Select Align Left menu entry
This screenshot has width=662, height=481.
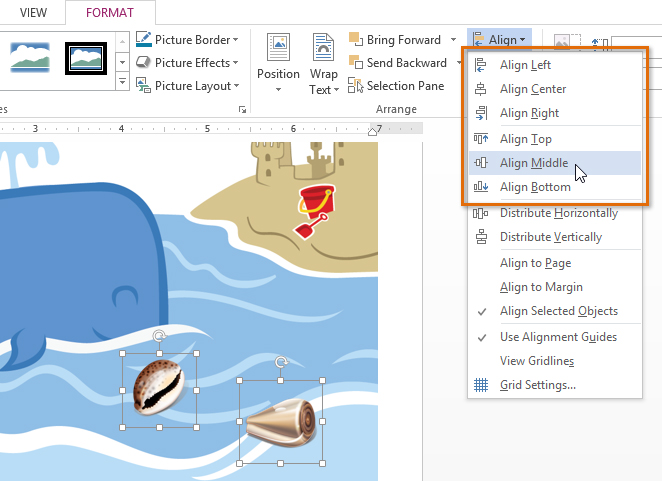coord(555,65)
